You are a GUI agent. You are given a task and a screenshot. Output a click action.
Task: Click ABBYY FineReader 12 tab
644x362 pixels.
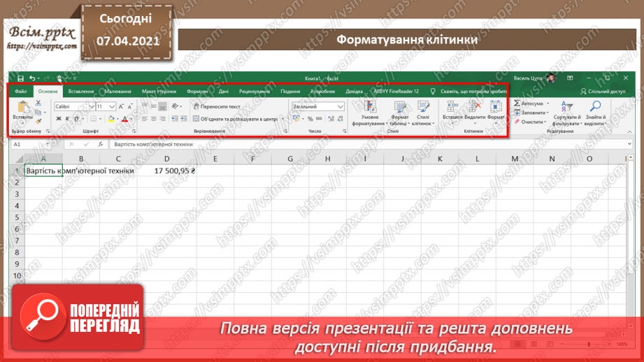pyautogui.click(x=396, y=91)
